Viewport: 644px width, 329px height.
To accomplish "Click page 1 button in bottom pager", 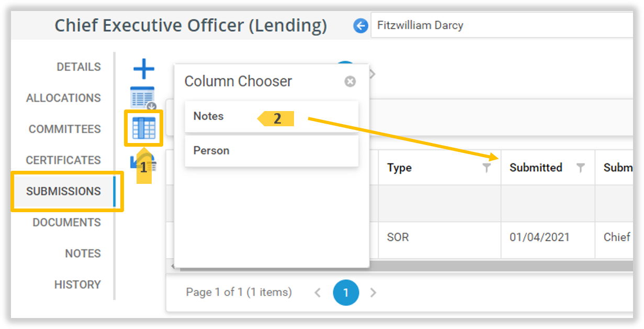I will [346, 293].
